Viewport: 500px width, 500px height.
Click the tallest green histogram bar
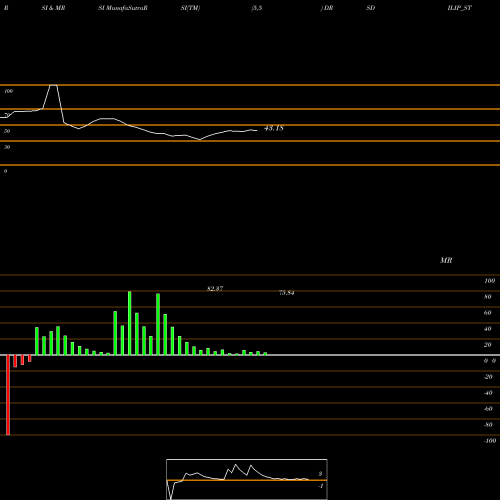130,323
